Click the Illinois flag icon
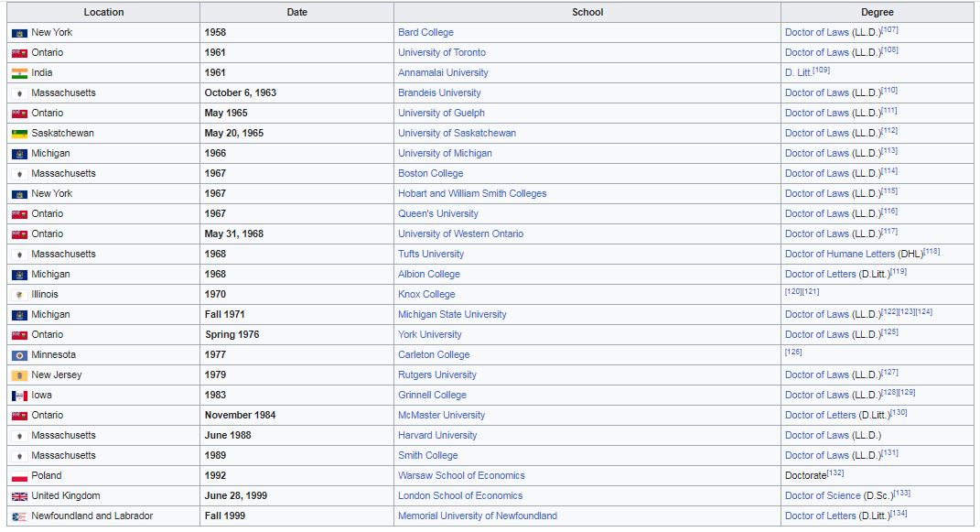The width and height of the screenshot is (980, 532). (x=19, y=295)
